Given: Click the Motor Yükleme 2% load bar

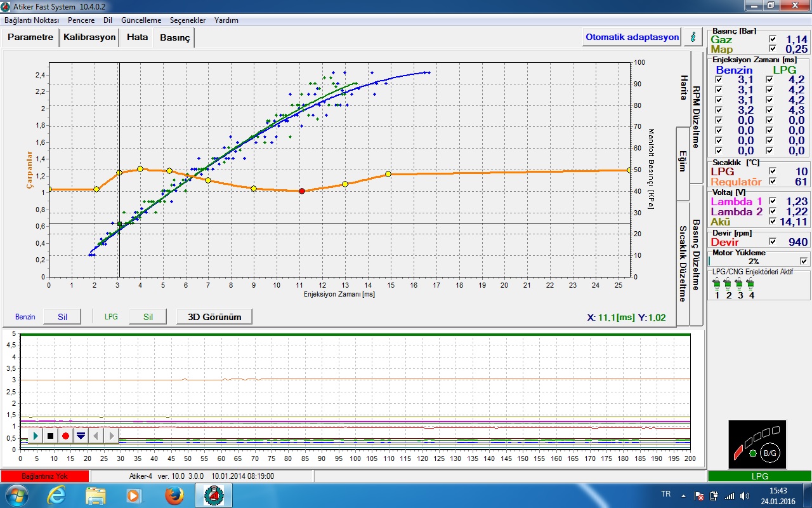Looking at the screenshot, I should 754,261.
